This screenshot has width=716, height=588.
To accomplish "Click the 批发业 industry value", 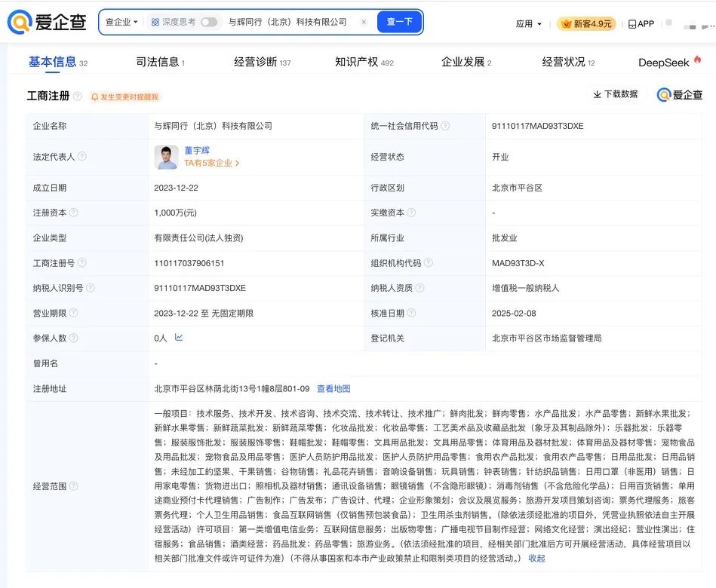I will [505, 238].
